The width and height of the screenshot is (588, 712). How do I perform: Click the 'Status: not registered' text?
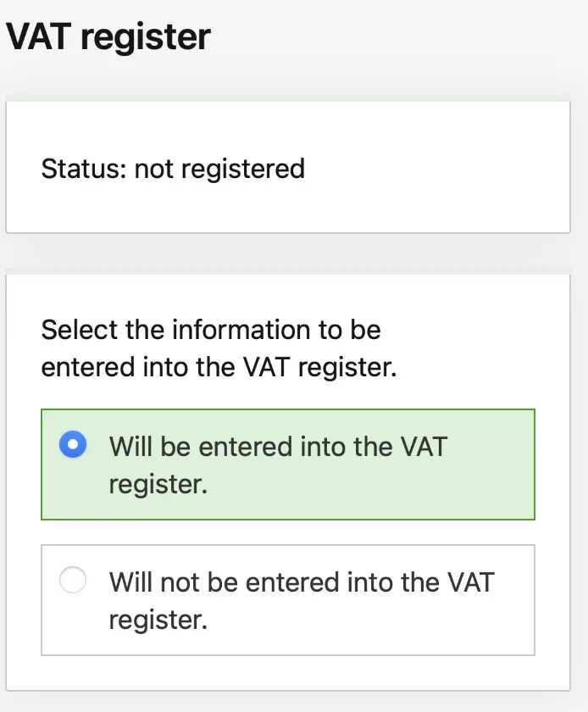click(173, 169)
